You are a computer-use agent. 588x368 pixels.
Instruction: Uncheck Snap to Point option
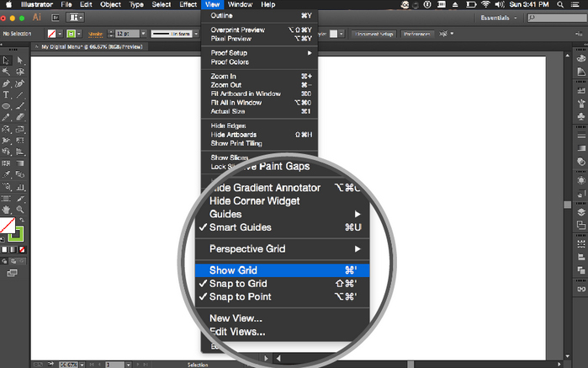click(x=282, y=296)
